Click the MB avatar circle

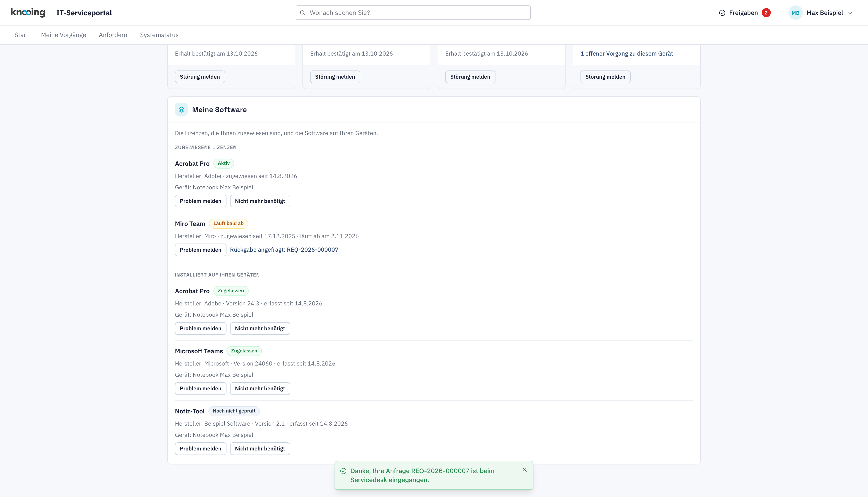coord(795,13)
